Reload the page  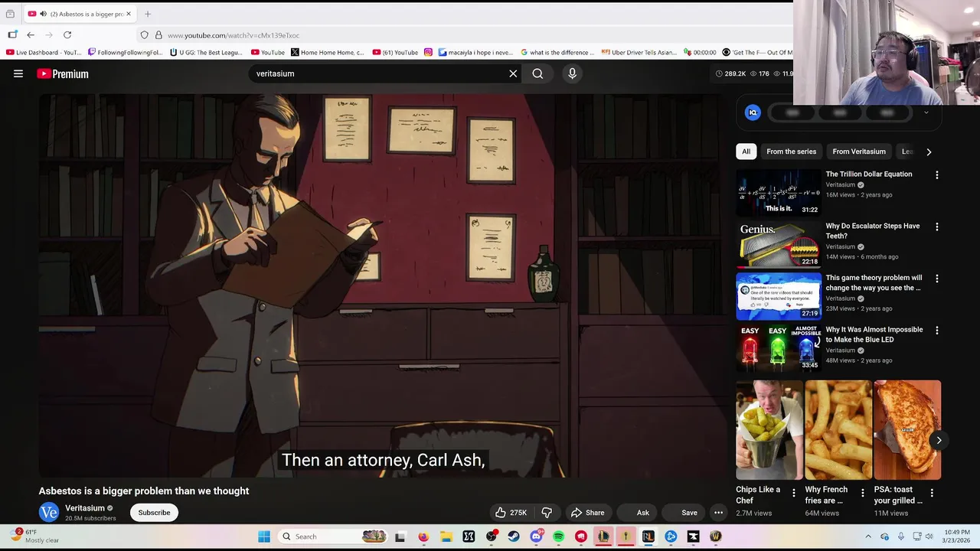(67, 35)
